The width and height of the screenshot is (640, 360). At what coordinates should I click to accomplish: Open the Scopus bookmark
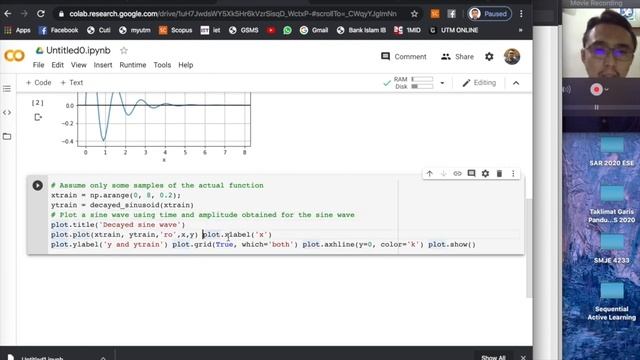coord(176,30)
